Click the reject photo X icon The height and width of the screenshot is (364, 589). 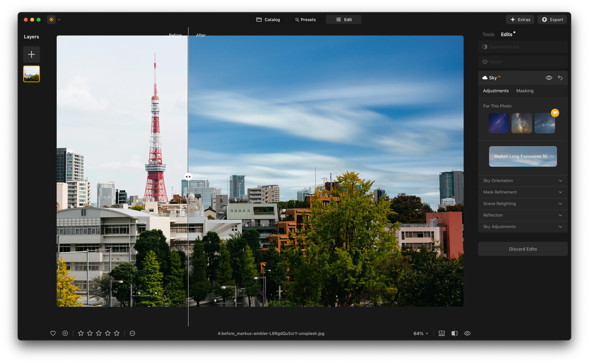[x=65, y=333]
